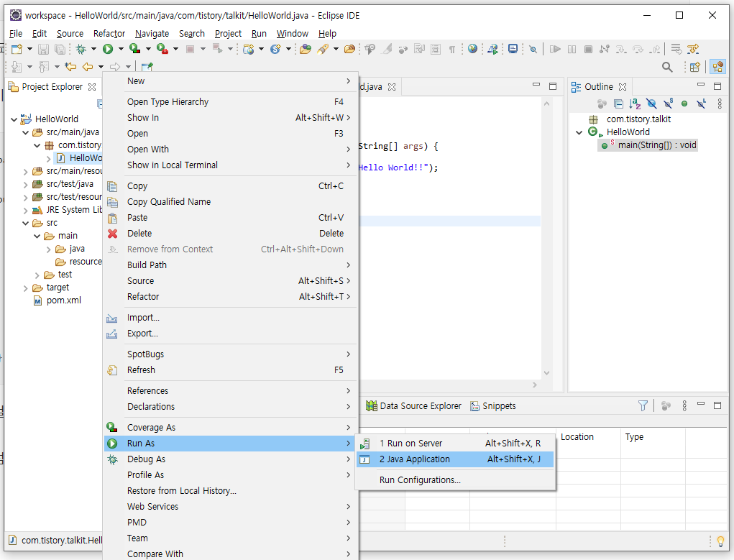Click the Open Web Browser globe icon
Viewport: 734px width, 560px height.
tap(473, 49)
